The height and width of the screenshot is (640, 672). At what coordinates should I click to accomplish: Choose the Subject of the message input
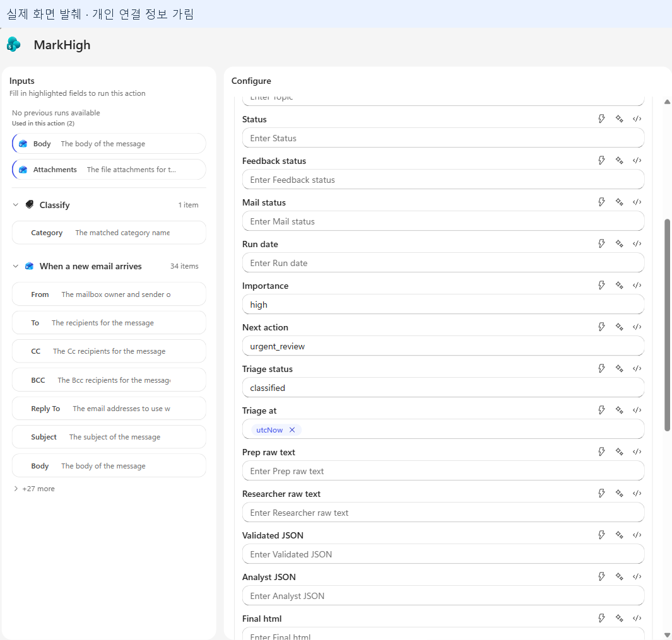(x=109, y=437)
